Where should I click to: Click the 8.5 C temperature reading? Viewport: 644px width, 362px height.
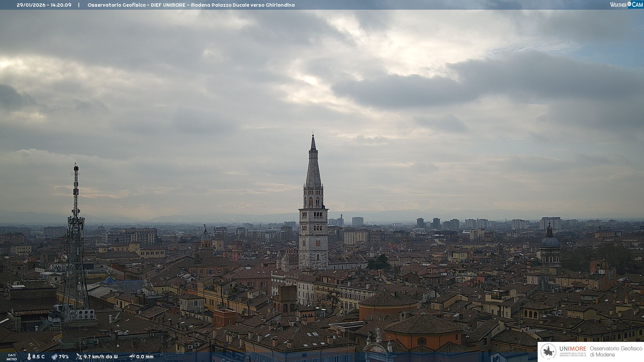click(39, 357)
